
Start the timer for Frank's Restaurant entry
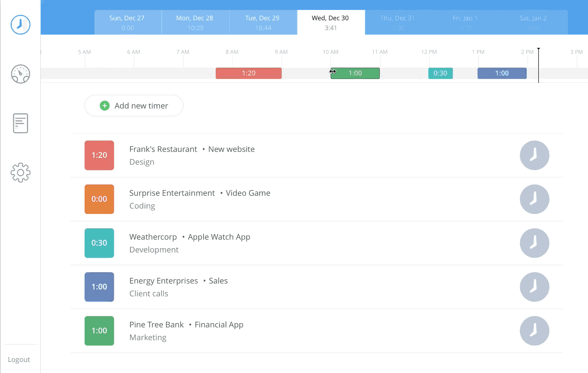534,155
